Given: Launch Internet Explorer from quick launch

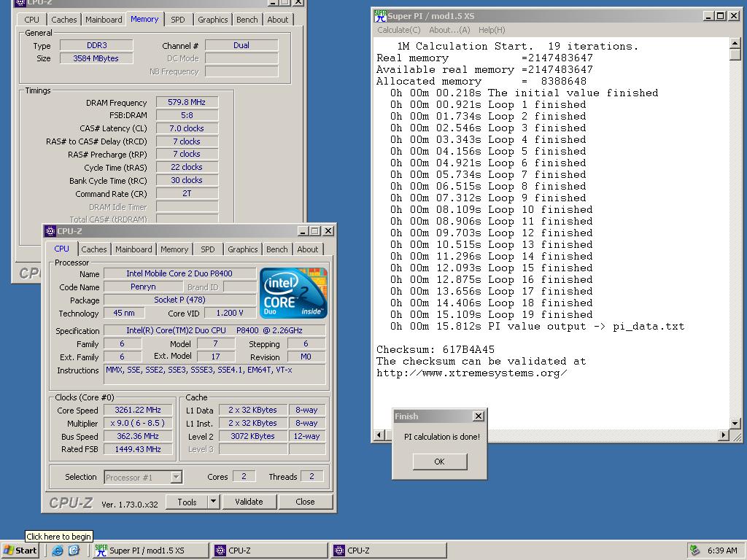Looking at the screenshot, I should 57,551.
